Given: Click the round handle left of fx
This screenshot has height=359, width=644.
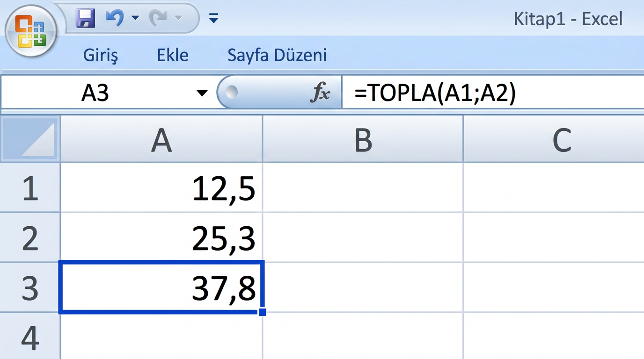Looking at the screenshot, I should click(x=232, y=92).
